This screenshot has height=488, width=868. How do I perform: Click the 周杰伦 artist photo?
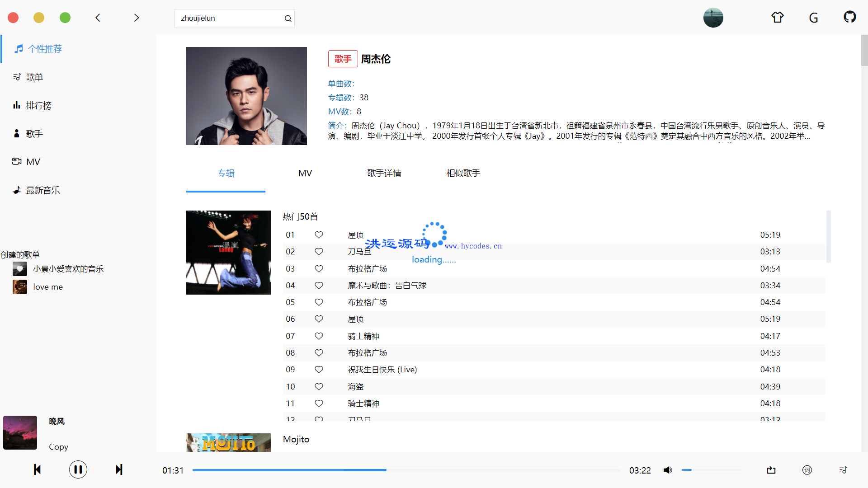[x=246, y=96]
